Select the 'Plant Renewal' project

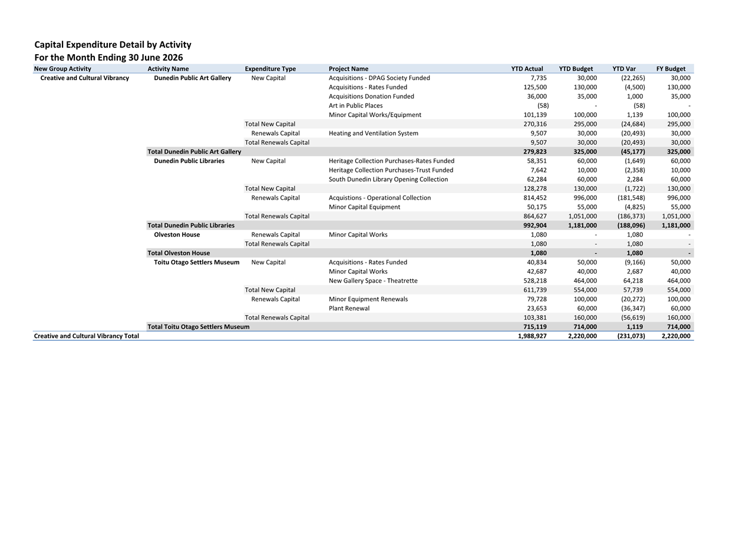pos(349,309)
